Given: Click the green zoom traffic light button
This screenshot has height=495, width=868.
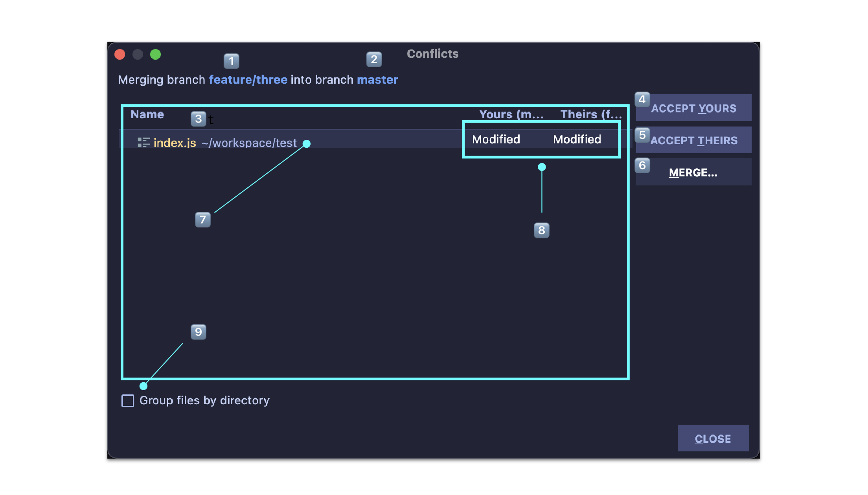Looking at the screenshot, I should click(155, 54).
